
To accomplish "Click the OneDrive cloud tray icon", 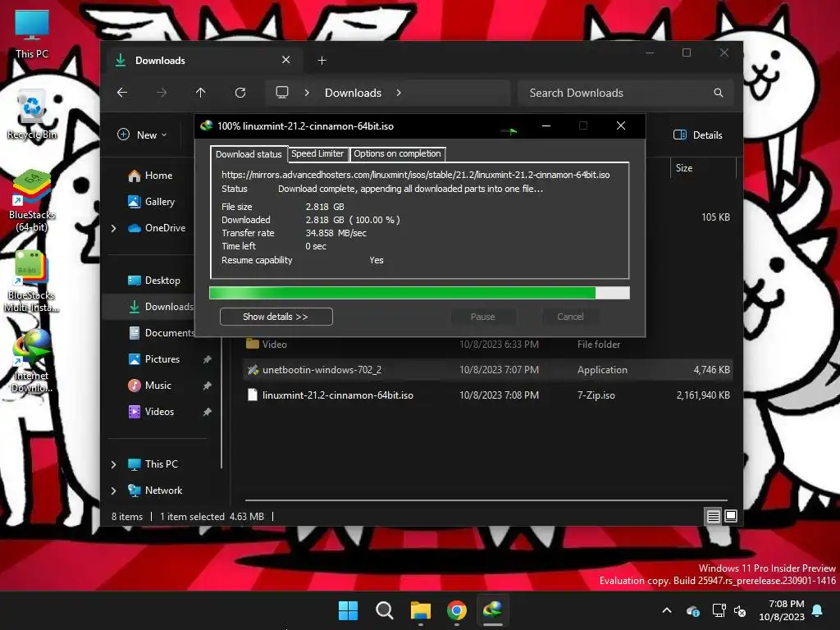I will point(692,610).
